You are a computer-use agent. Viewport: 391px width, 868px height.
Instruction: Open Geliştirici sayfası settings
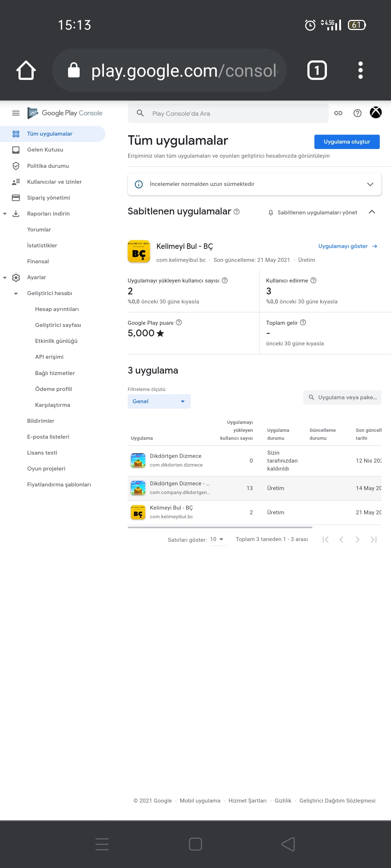tap(58, 325)
